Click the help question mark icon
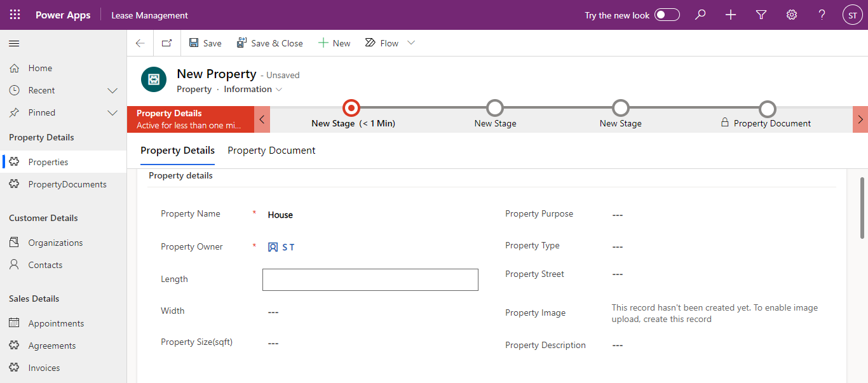The height and width of the screenshot is (383, 868). pos(822,15)
